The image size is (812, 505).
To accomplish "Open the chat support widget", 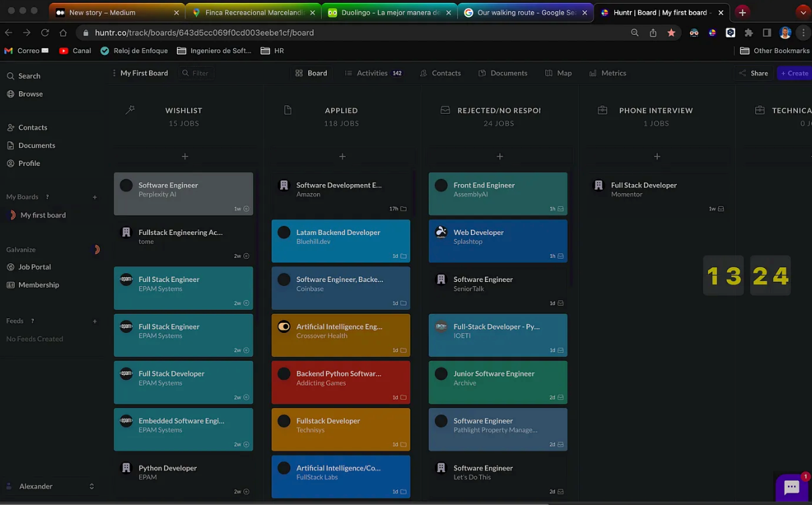I will point(792,487).
